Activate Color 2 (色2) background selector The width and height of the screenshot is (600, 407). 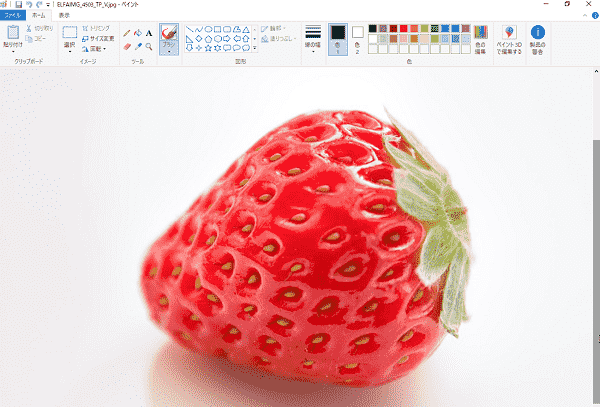click(357, 39)
